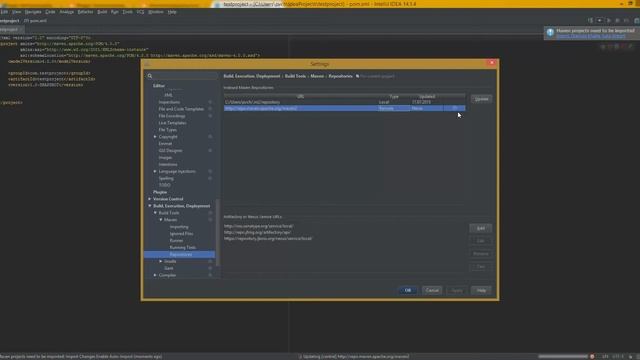
Task: Collapse Build, Execution, Deployment node
Action: pos(150,206)
